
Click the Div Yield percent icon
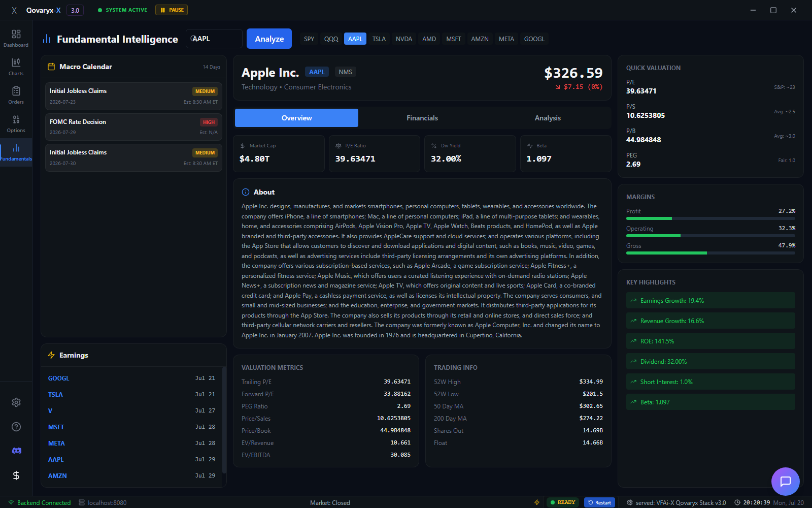click(434, 146)
